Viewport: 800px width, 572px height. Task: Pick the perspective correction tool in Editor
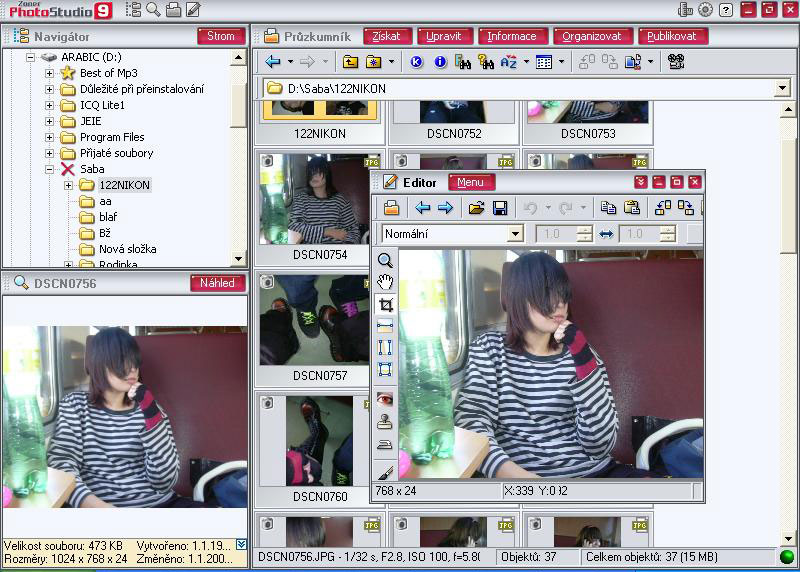coord(385,369)
